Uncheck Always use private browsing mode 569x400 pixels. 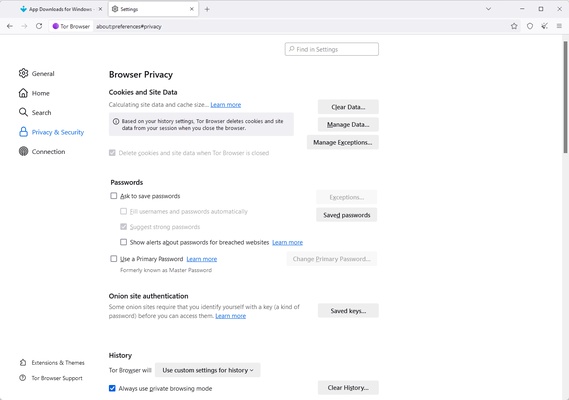click(112, 388)
